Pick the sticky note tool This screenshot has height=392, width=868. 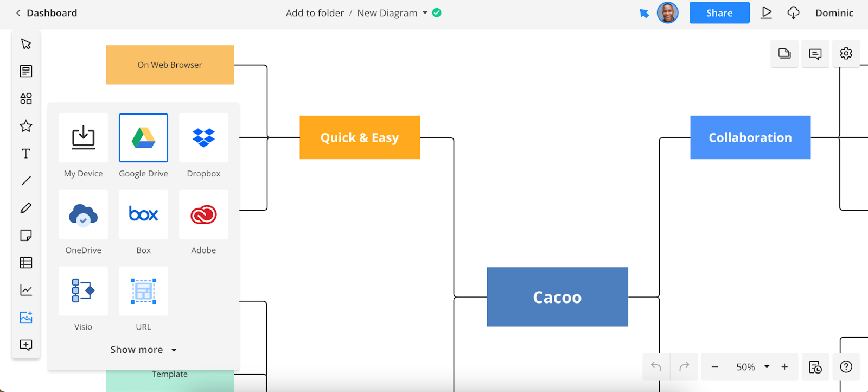pos(26,235)
